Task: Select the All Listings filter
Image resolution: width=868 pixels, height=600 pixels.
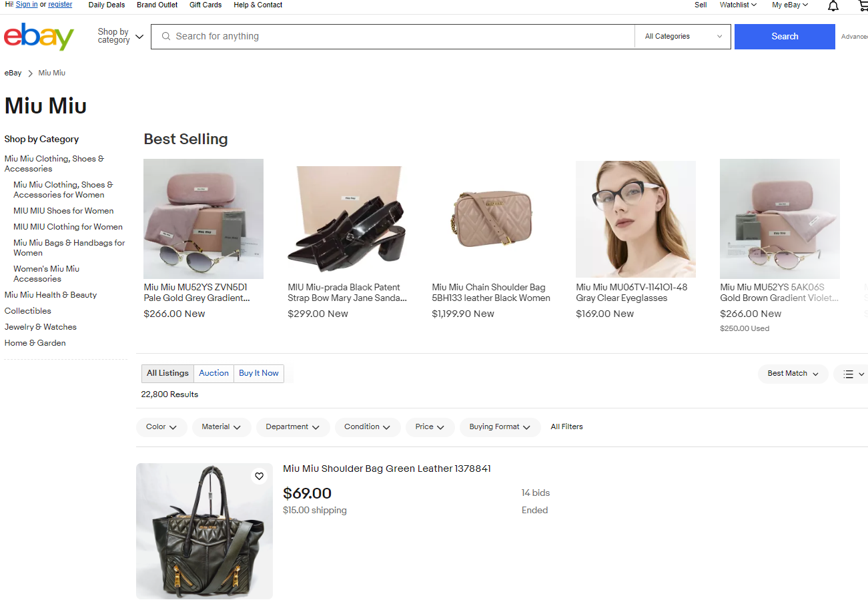Action: tap(167, 373)
